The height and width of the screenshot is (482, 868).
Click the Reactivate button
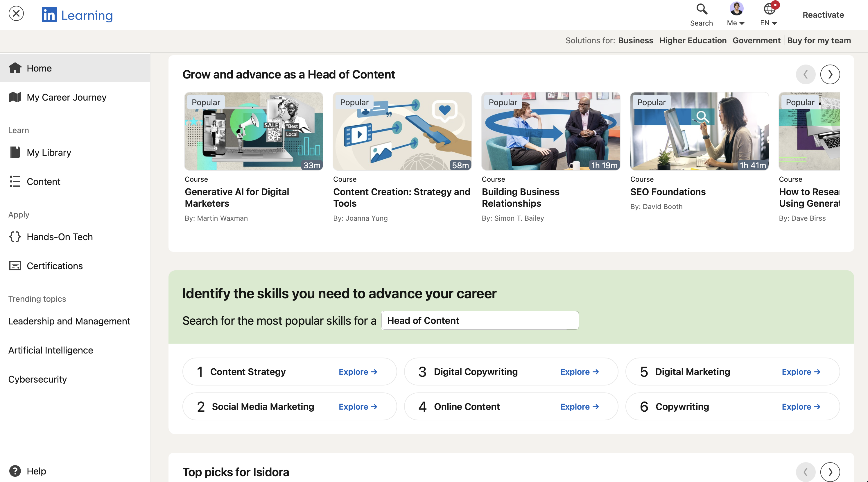tap(823, 15)
